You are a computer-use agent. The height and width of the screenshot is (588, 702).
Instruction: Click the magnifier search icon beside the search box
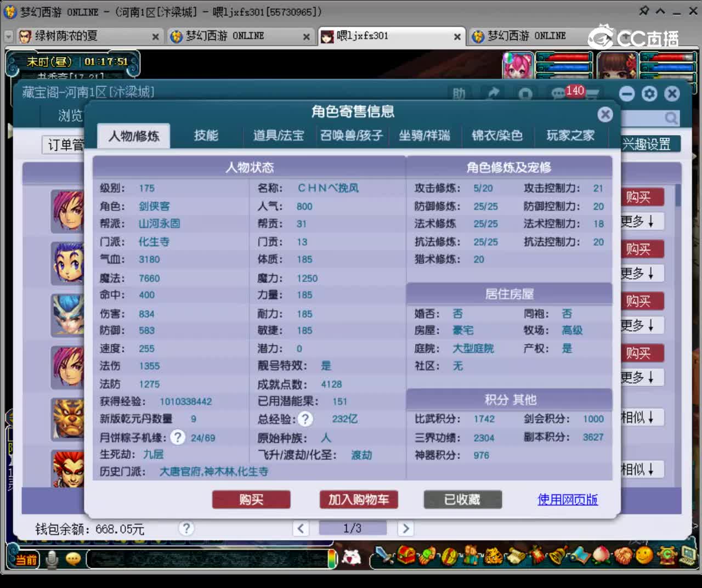[x=671, y=118]
